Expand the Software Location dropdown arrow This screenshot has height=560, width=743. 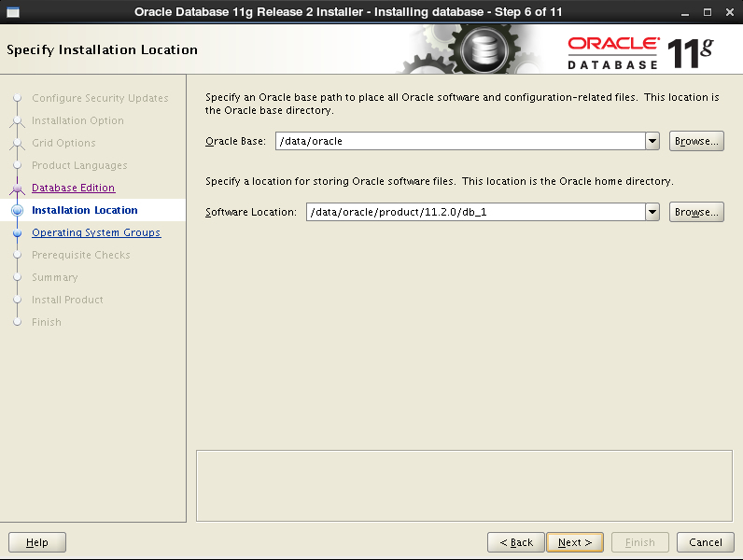click(652, 212)
